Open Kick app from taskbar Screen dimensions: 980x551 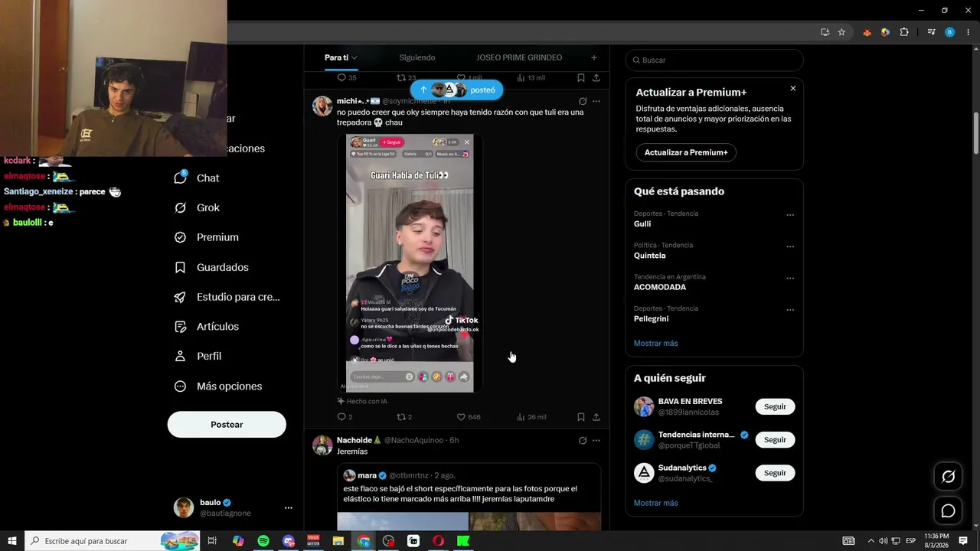click(x=463, y=541)
